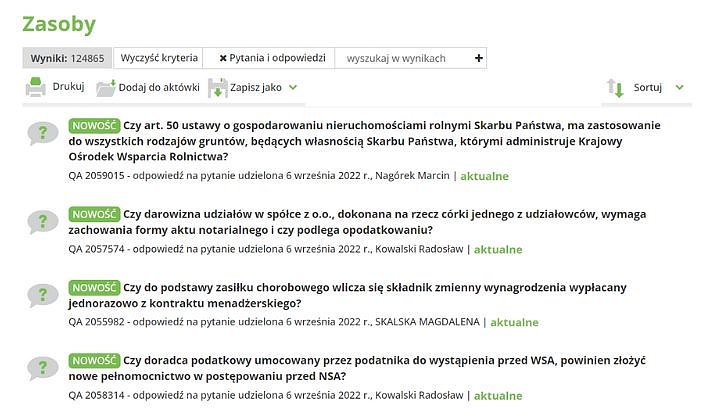Click the Drukuj print label

coord(68,87)
